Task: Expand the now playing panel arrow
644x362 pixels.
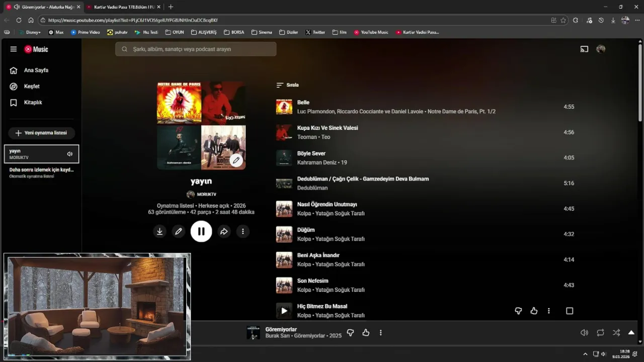Action: click(x=631, y=332)
